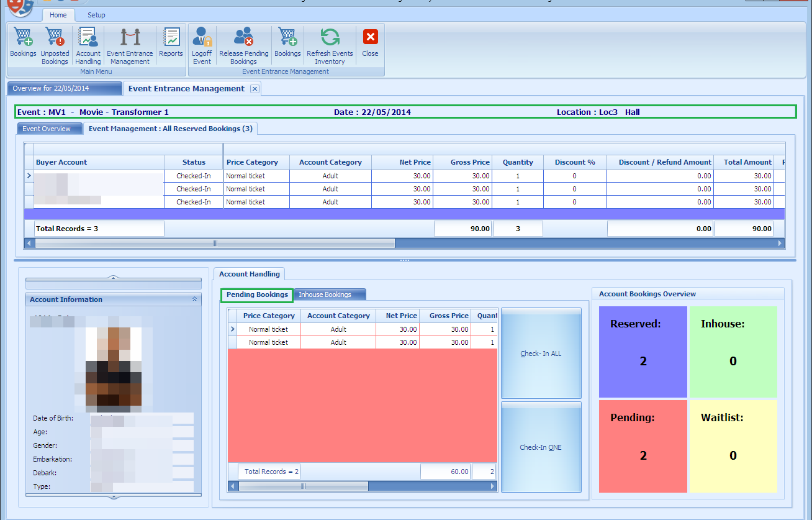The height and width of the screenshot is (520, 812).
Task: Open Unposted Bookings
Action: coord(55,43)
